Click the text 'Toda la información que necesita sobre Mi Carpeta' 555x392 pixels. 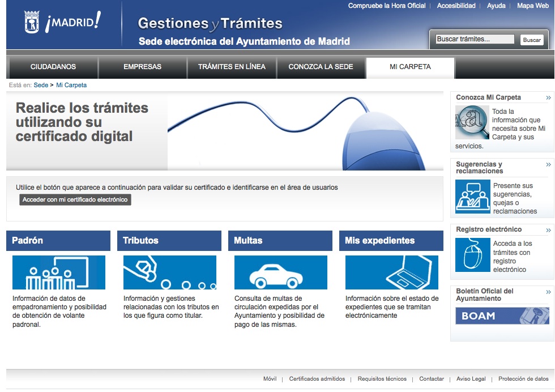[x=501, y=129]
